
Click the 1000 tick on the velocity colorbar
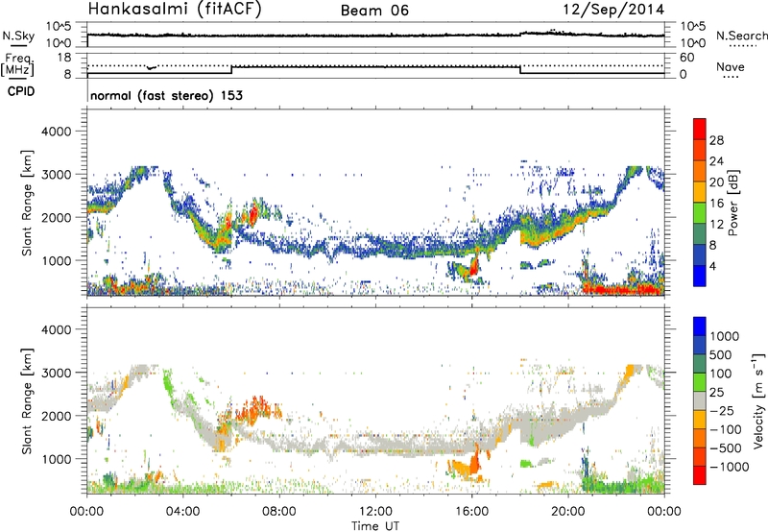725,336
